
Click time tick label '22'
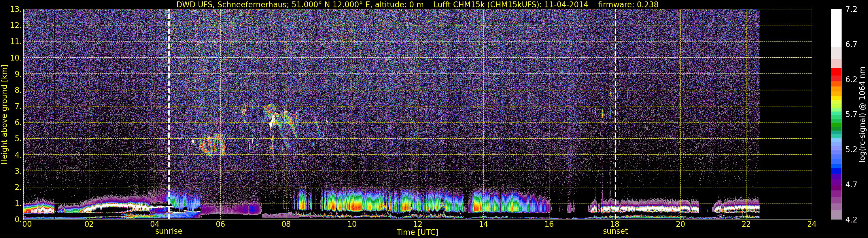[x=746, y=224]
